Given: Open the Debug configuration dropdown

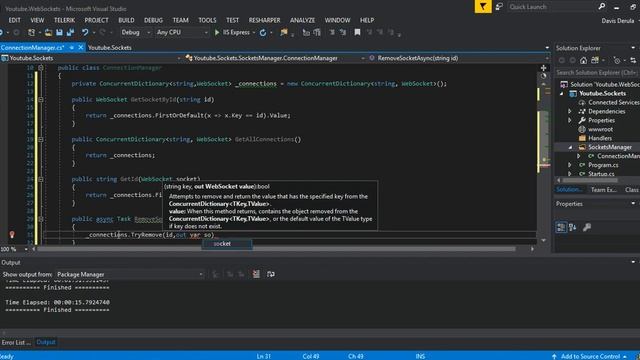Looking at the screenshot, I should point(136,32).
